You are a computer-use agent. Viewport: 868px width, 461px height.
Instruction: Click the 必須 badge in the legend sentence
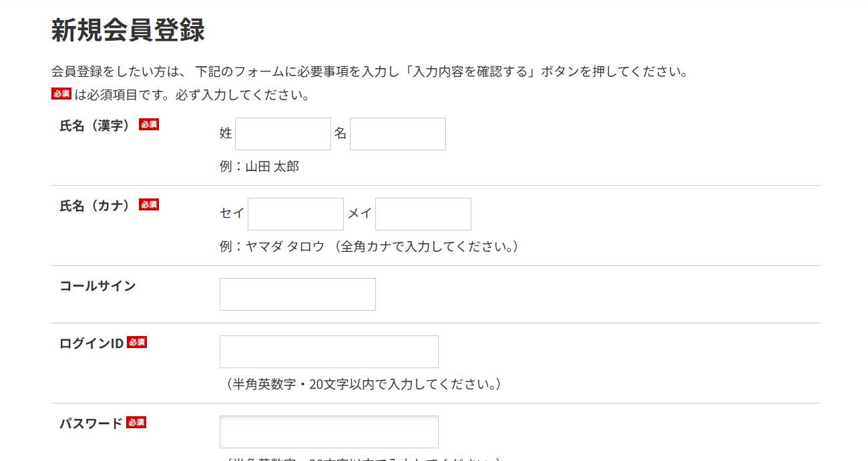point(61,94)
